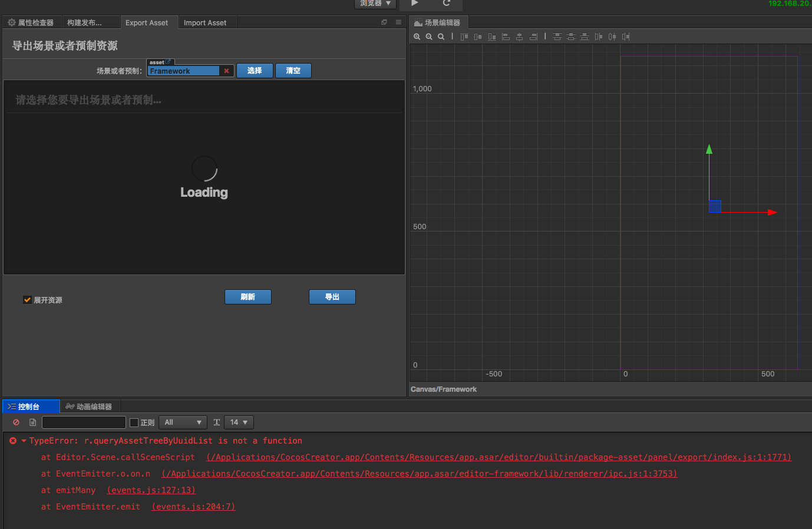The height and width of the screenshot is (529, 812).
Task: Click the 清空 button
Action: coord(293,71)
